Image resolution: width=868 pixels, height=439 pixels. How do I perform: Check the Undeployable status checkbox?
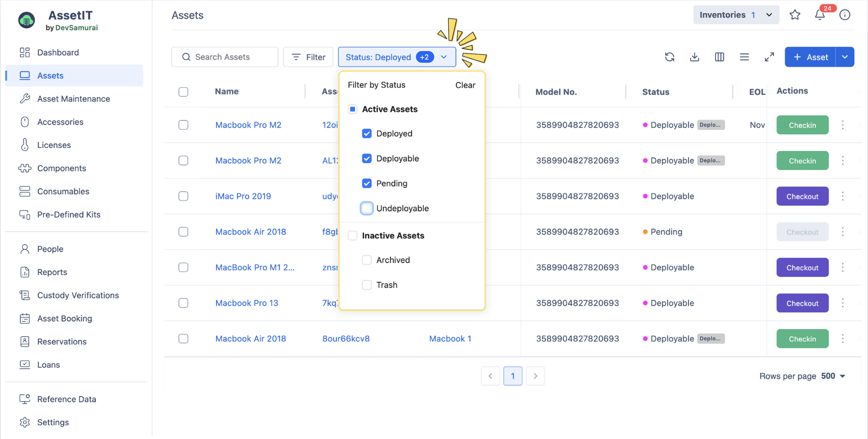pyautogui.click(x=367, y=208)
